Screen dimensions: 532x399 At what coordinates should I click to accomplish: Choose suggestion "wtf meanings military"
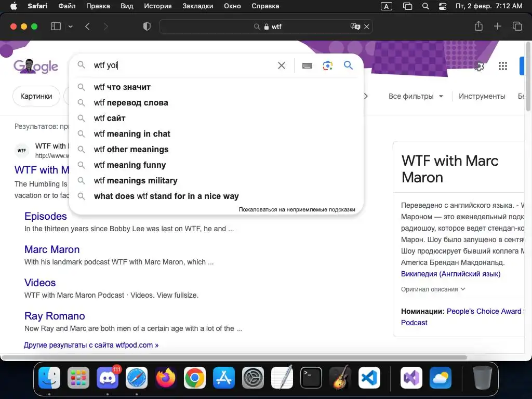[216, 181]
